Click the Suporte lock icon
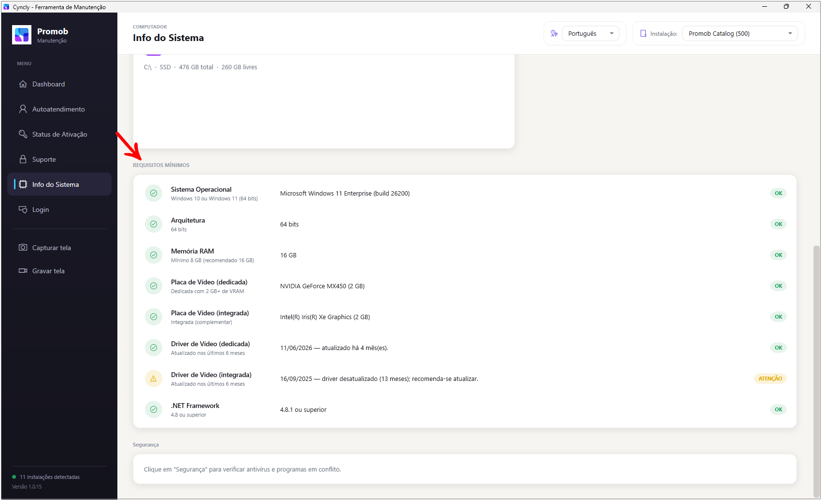This screenshot has width=826, height=504. 23,159
